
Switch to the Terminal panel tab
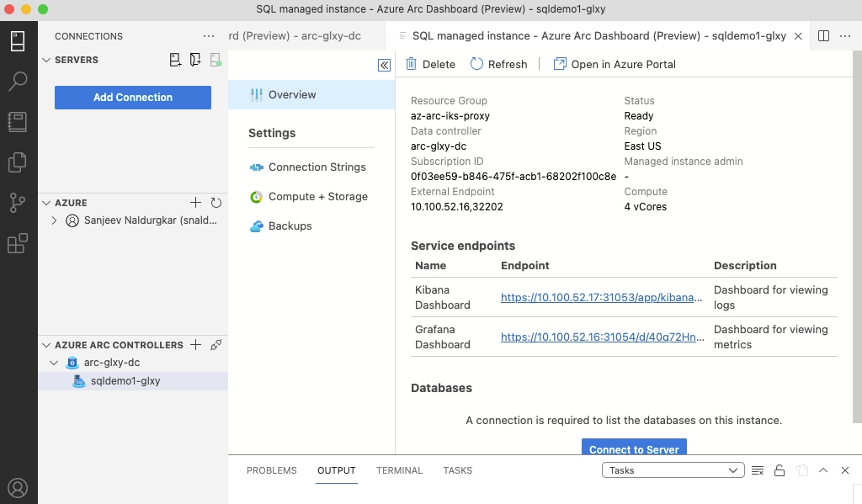click(399, 470)
